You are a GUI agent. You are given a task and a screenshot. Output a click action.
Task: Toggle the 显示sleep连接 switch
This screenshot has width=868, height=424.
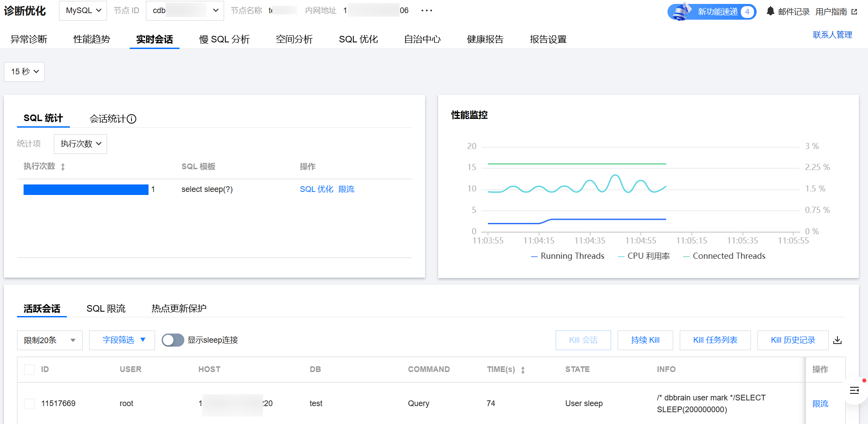tap(173, 340)
